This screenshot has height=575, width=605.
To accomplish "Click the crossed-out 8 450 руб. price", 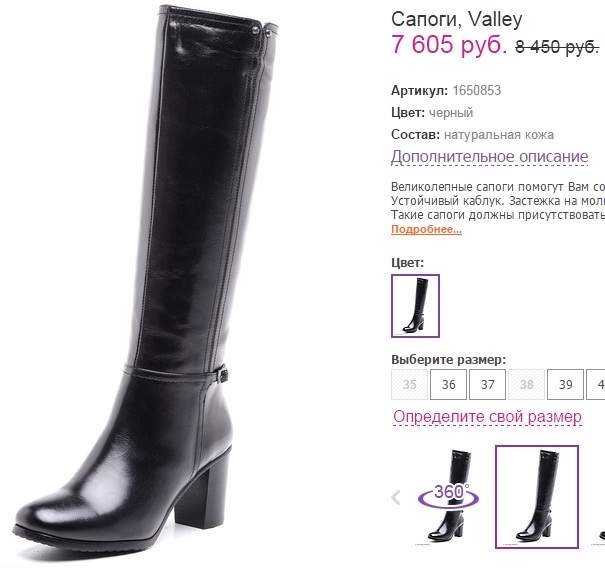I will 557,47.
